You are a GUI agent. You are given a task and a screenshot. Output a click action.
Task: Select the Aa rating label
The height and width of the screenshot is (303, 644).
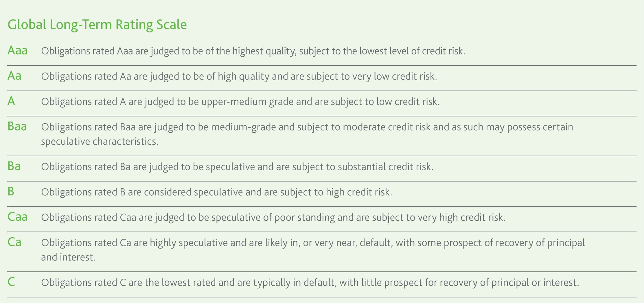point(14,76)
